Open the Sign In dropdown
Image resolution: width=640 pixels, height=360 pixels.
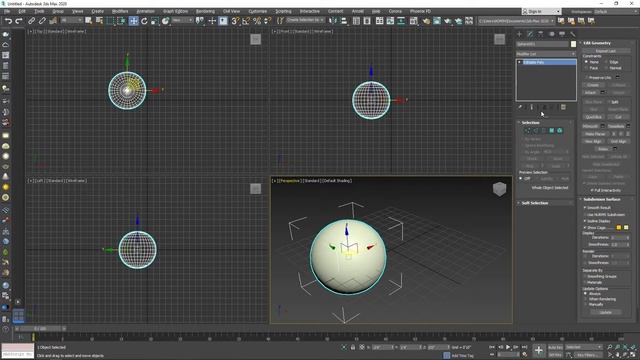point(541,11)
